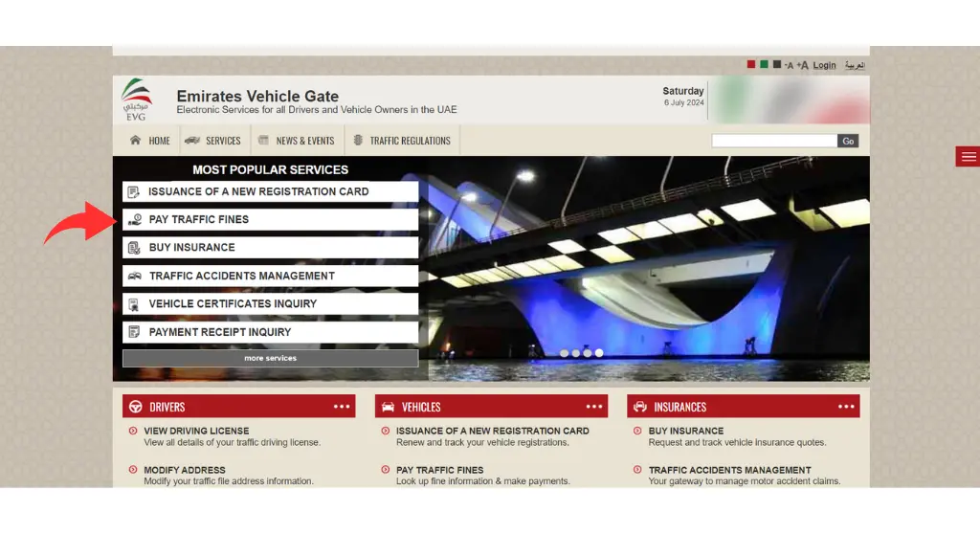The image size is (980, 534).
Task: Click the more services button
Action: tap(271, 358)
